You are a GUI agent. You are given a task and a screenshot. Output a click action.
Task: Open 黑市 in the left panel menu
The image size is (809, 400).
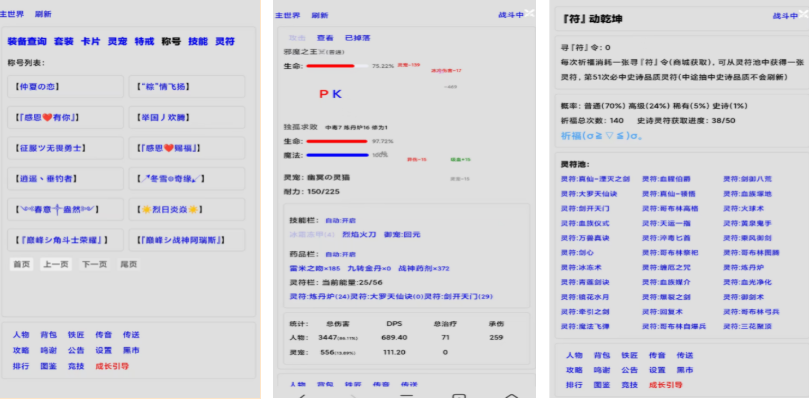coord(131,351)
